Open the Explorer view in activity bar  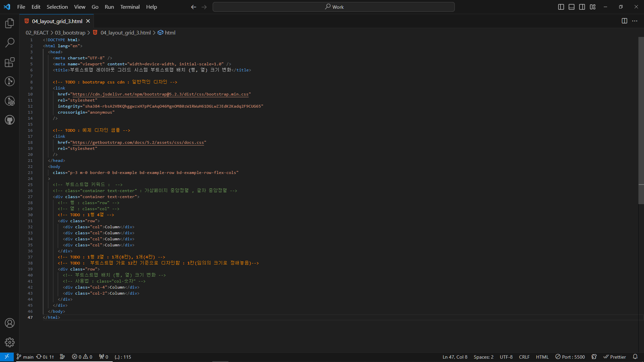(x=10, y=23)
